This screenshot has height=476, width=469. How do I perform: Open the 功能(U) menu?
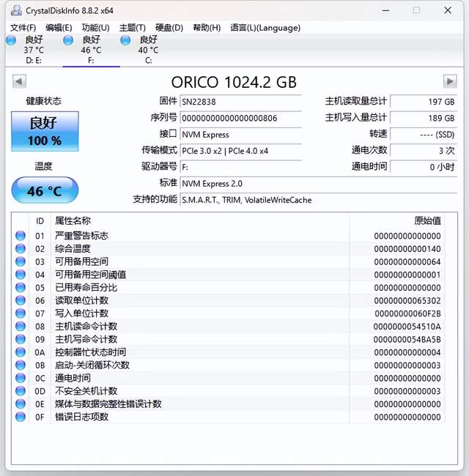[96, 28]
